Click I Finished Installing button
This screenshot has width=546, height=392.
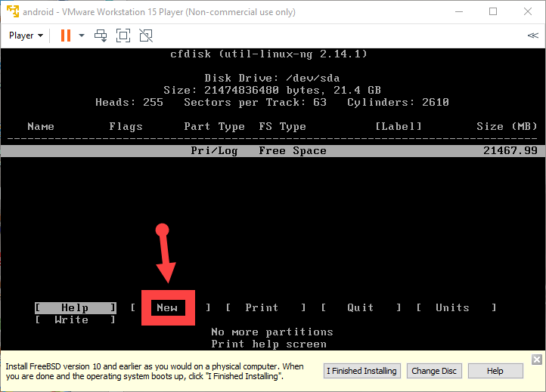pyautogui.click(x=361, y=371)
